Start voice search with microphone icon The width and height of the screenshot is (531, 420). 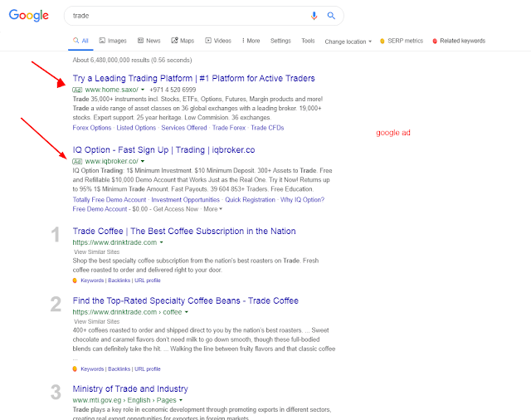click(x=314, y=16)
